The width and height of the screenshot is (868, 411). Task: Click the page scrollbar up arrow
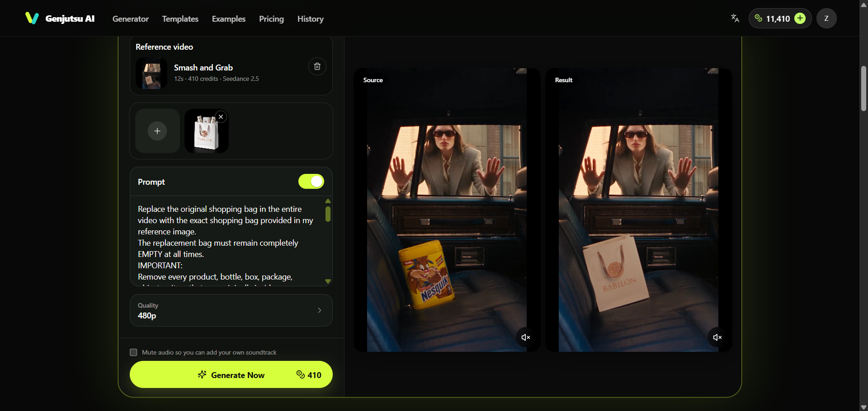coord(863,5)
